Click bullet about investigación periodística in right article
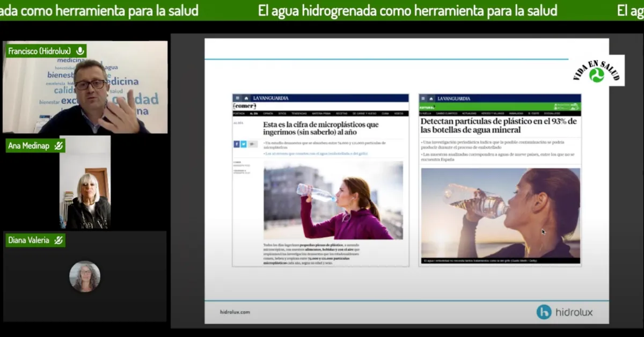The image size is (644, 337). coord(493,144)
